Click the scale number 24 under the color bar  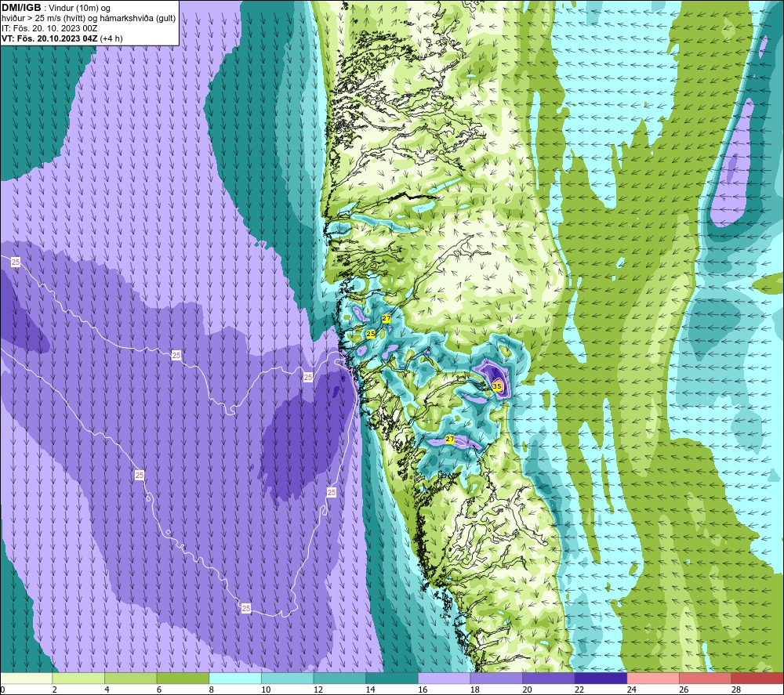pyautogui.click(x=631, y=690)
